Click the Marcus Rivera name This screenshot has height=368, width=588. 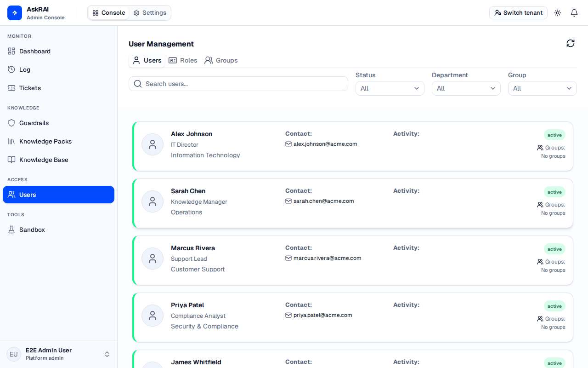pos(193,248)
